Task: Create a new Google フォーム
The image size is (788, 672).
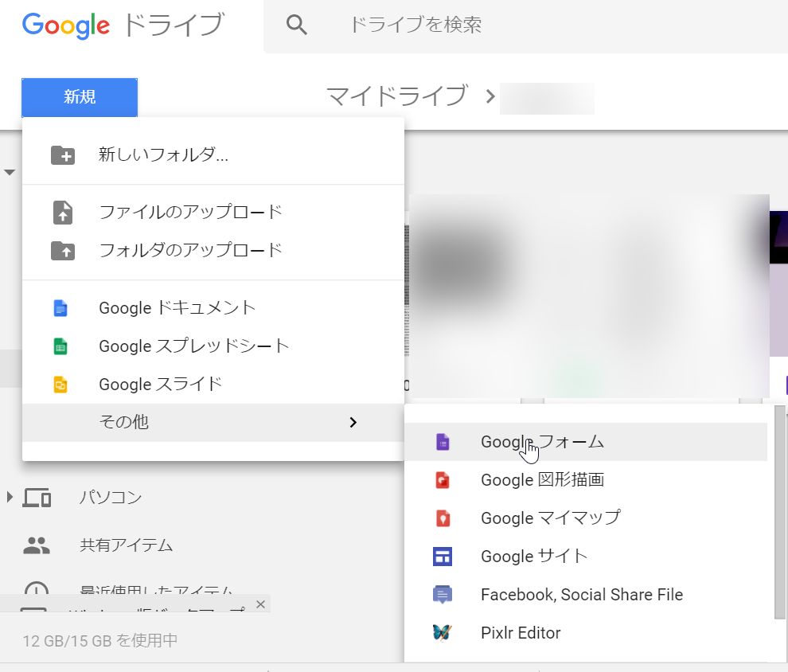Action: pyautogui.click(x=541, y=442)
